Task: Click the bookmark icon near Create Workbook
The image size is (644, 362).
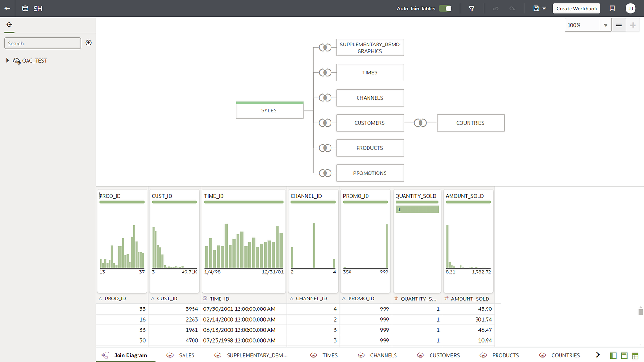Action: [x=612, y=8]
